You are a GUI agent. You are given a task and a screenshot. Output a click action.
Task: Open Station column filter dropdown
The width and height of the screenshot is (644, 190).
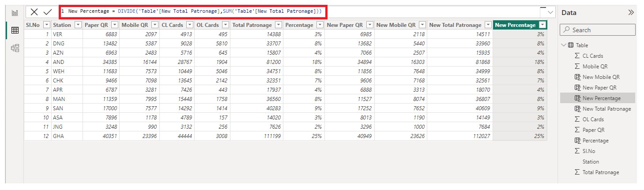pyautogui.click(x=78, y=25)
